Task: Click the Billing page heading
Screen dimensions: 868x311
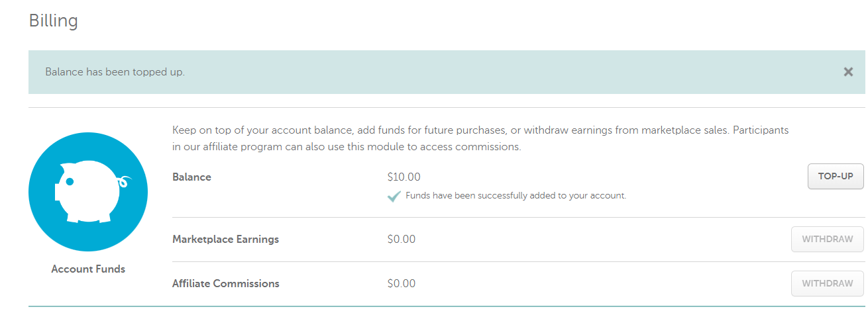Action: 54,21
